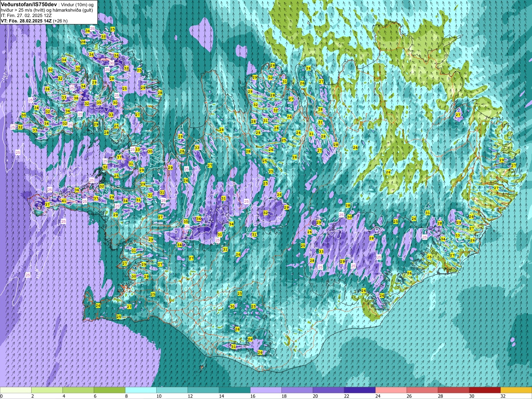Pick the 6–8 olive green legend swatch
The image size is (532, 399).
tap(109, 390)
